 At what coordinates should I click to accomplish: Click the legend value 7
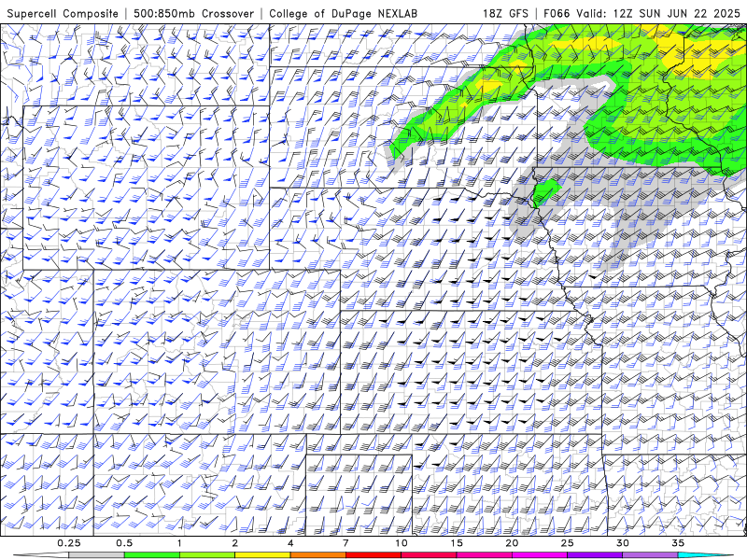point(345,543)
